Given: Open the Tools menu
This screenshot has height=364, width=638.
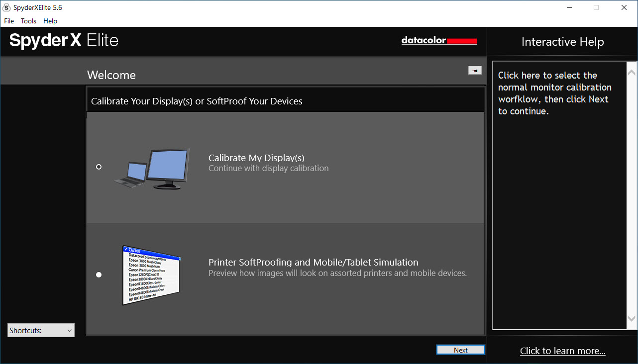Looking at the screenshot, I should click(28, 21).
